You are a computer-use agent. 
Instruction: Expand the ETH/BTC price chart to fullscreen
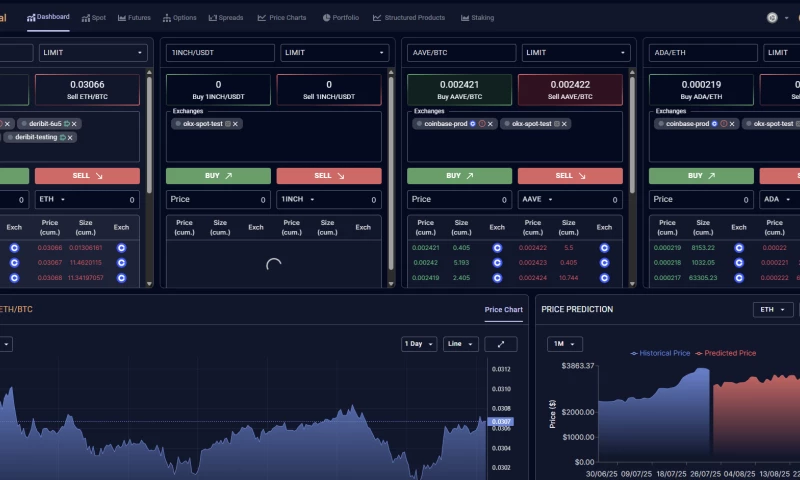coord(501,344)
